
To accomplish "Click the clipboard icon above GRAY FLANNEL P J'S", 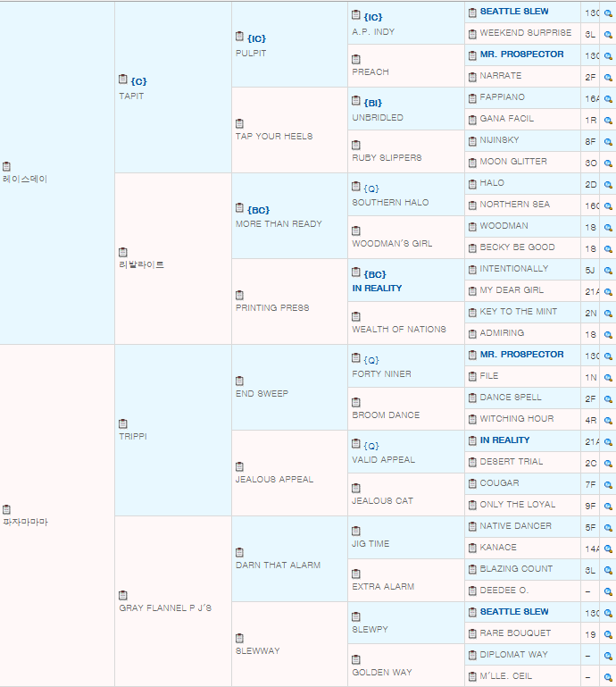I will coord(123,595).
